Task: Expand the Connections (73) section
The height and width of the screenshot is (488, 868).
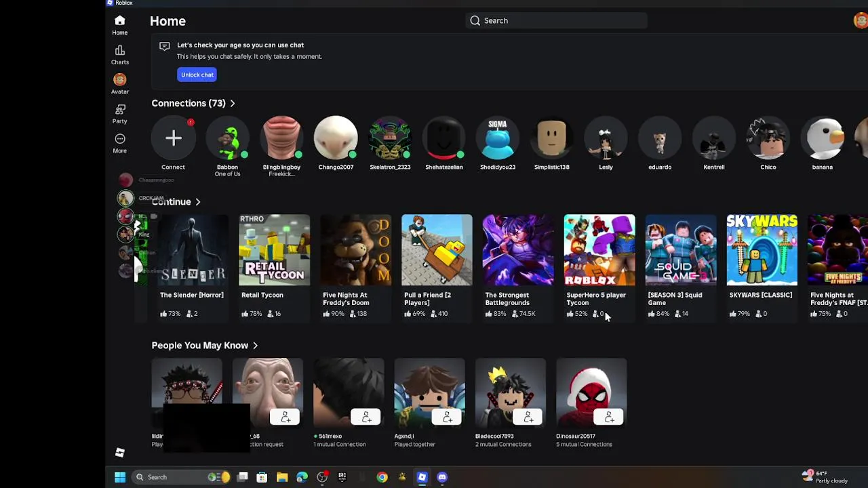Action: pyautogui.click(x=193, y=103)
